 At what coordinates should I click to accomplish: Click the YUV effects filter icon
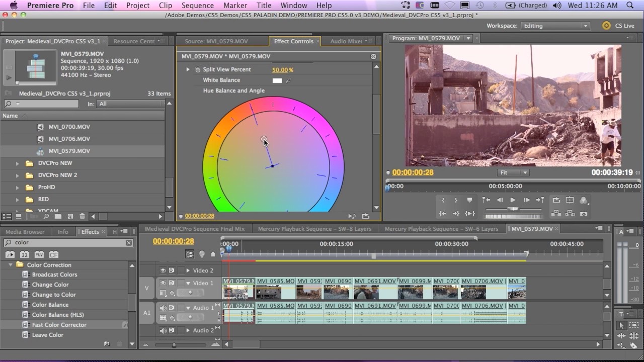[39, 255]
